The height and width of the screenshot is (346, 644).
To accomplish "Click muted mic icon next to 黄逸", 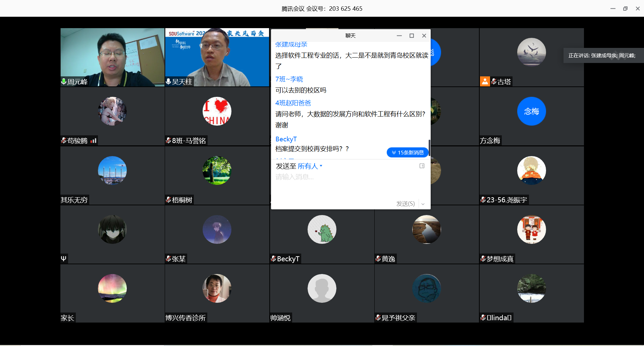I will (x=378, y=259).
